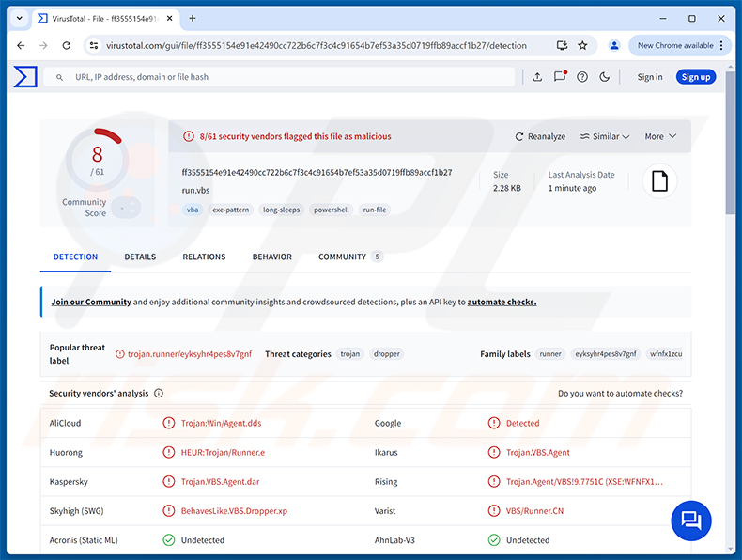The image size is (742, 560).
Task: Click the browser forward arrow
Action: pos(43,45)
